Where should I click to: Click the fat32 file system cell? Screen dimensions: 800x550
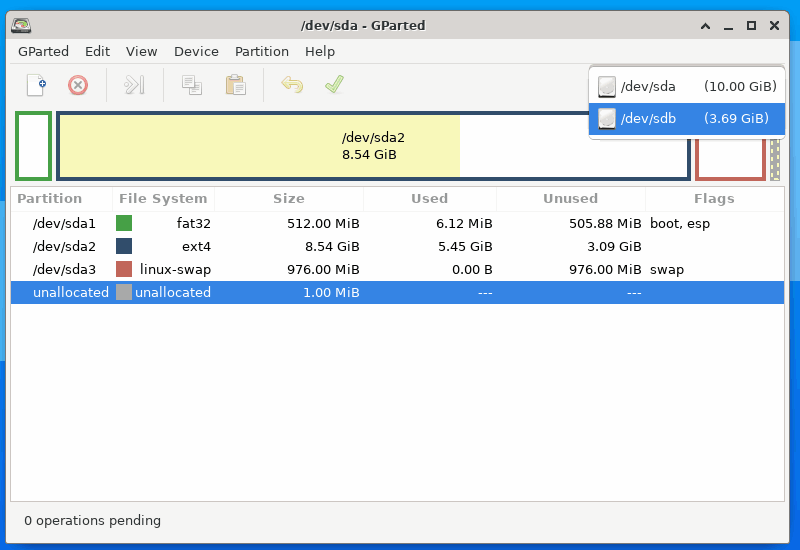(193, 223)
